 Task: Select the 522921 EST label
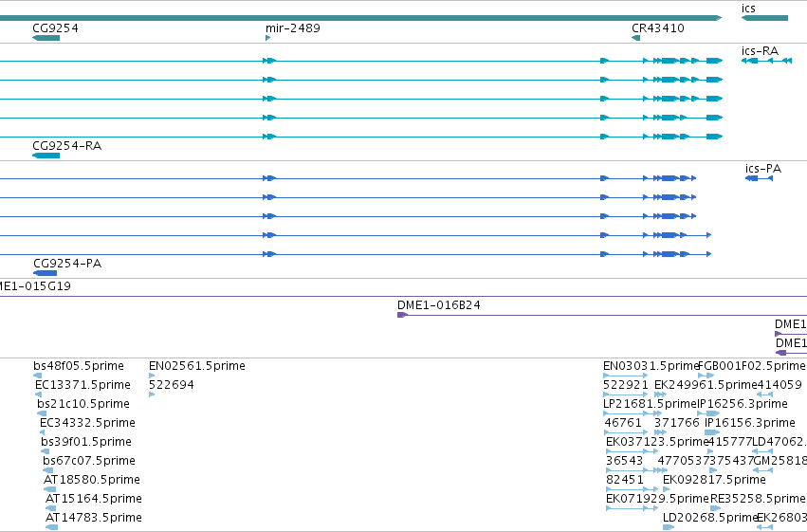coord(625,385)
